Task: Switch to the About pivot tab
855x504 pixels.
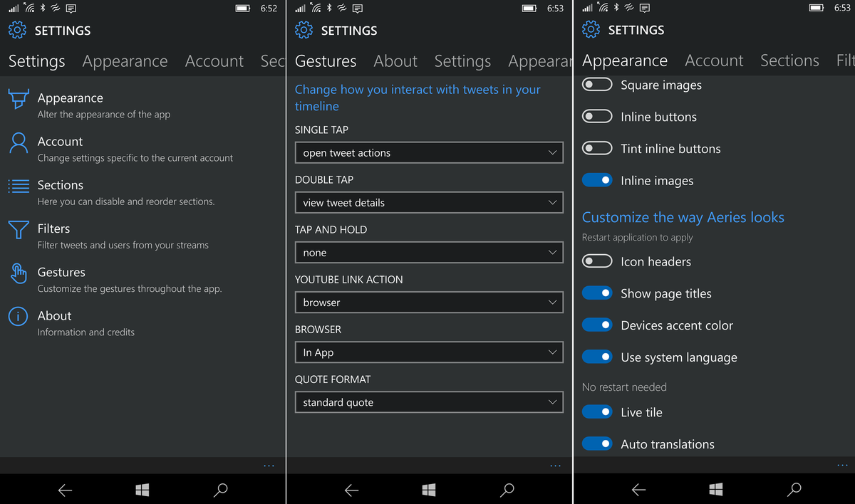Action: click(x=395, y=61)
